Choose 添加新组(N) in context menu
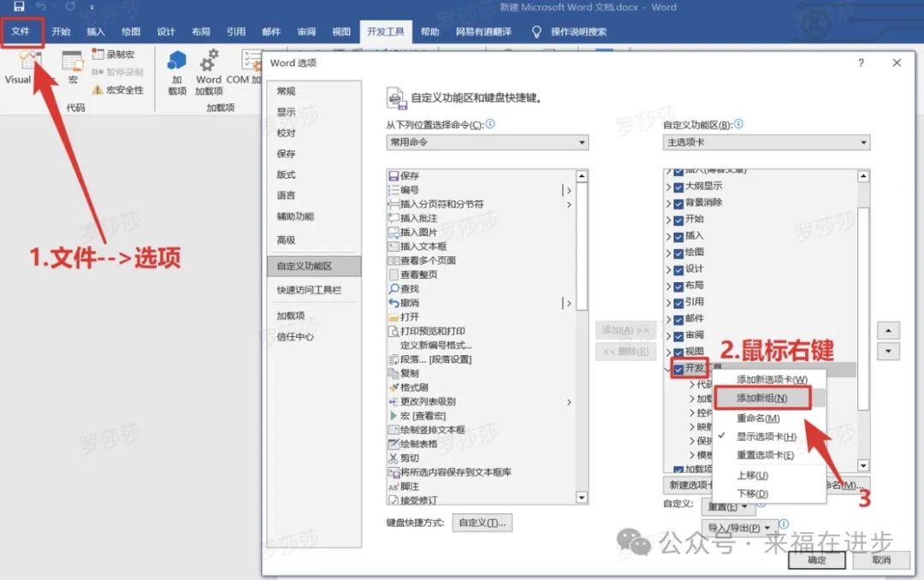Viewport: 924px width, 580px height. 762,398
